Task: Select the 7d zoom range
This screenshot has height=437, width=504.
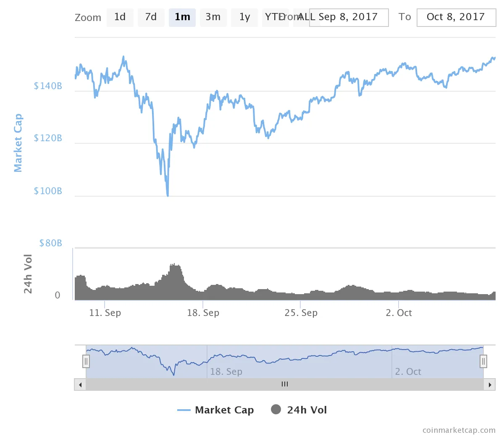Action: [x=151, y=17]
